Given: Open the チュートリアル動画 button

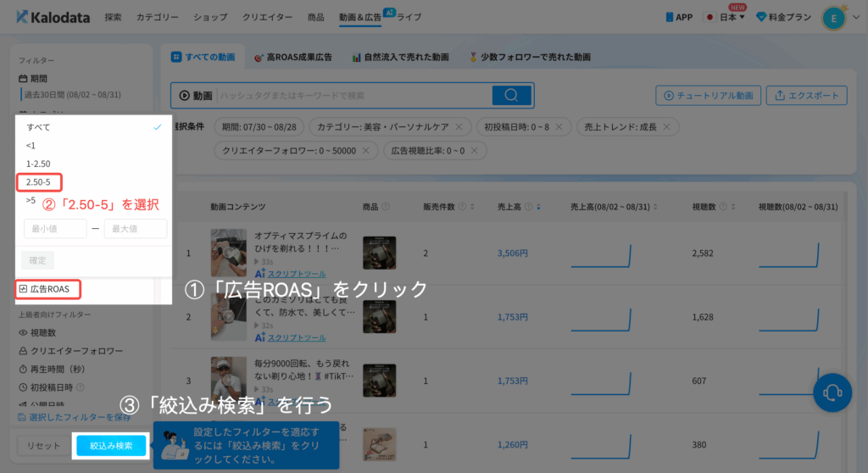Looking at the screenshot, I should coord(708,95).
